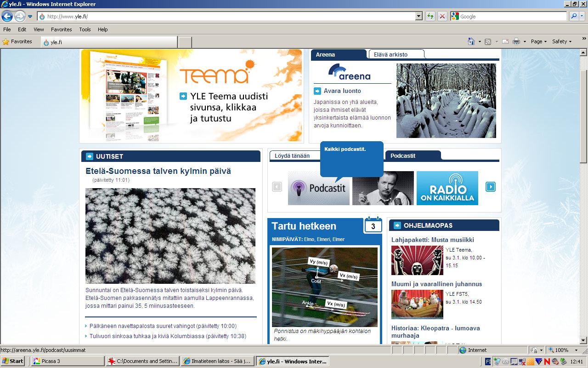Open the Favorites menu in menu bar
This screenshot has height=368, width=588.
61,29
